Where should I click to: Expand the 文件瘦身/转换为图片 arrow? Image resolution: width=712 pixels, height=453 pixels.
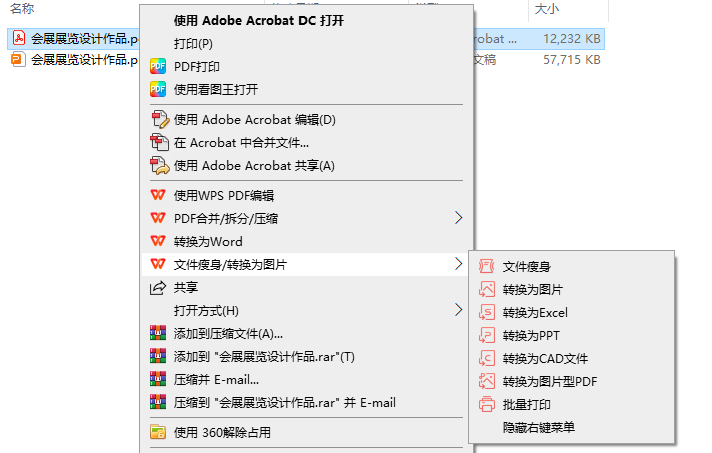tap(458, 264)
